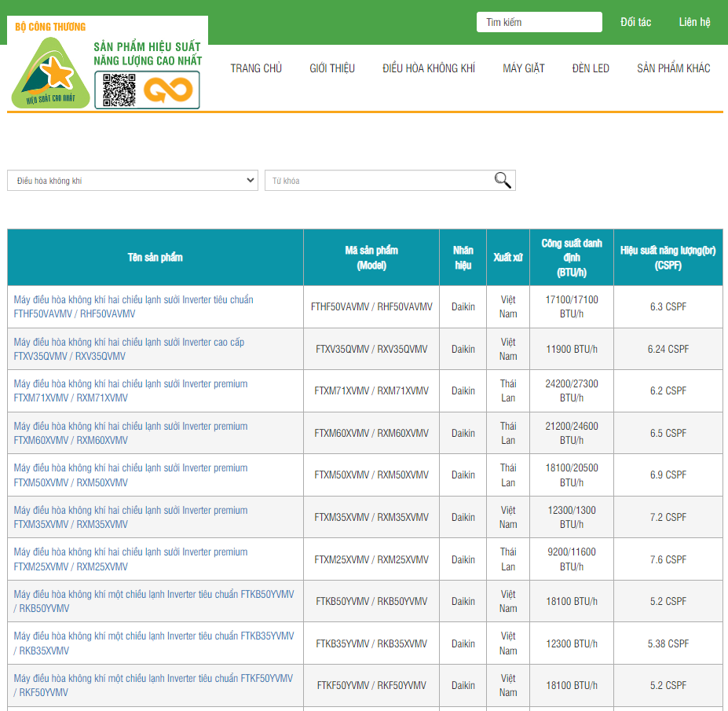
Task: Open product link FTKB35YVMV / RKB35XVMV
Action: 154,643
